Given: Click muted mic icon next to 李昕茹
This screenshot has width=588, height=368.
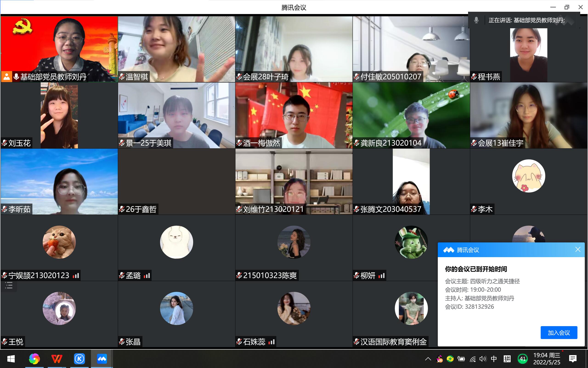Looking at the screenshot, I should tap(4, 209).
